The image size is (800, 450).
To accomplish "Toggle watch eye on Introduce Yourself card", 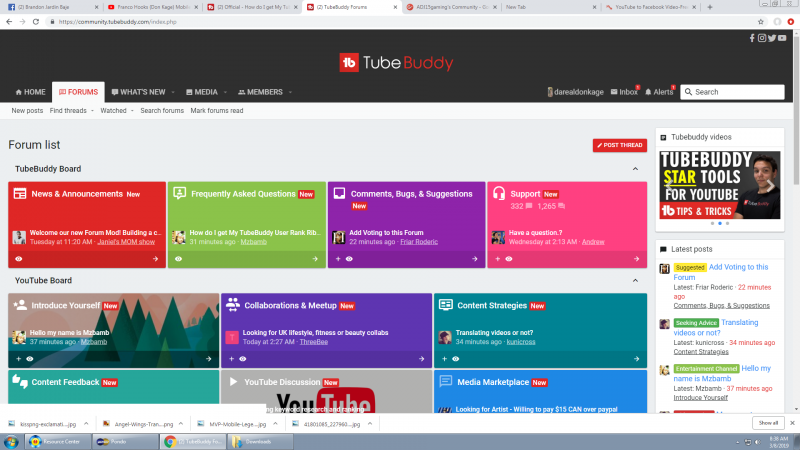I will click(30, 358).
